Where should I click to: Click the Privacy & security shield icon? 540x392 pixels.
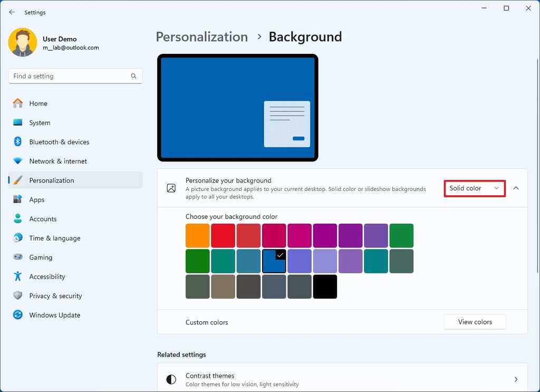[18, 296]
